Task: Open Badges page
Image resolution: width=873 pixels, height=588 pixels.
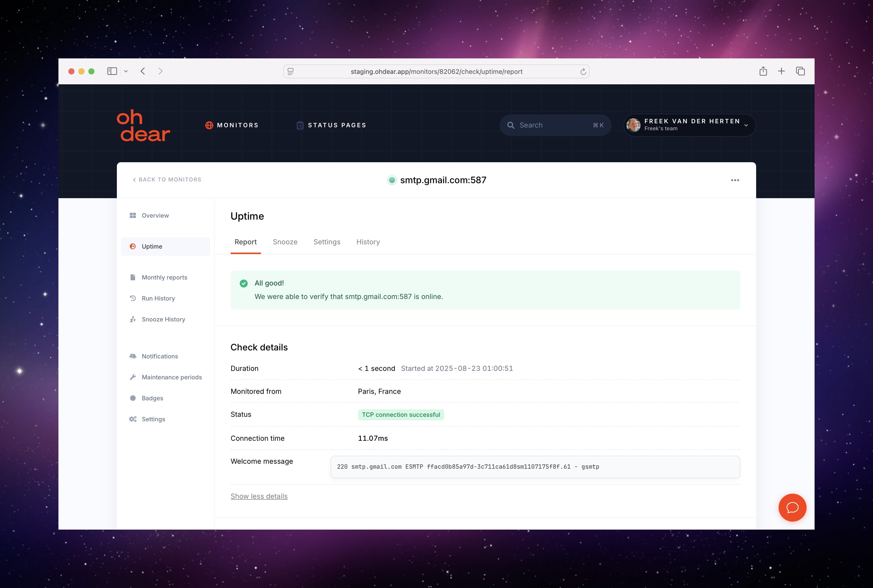Action: coord(166,398)
